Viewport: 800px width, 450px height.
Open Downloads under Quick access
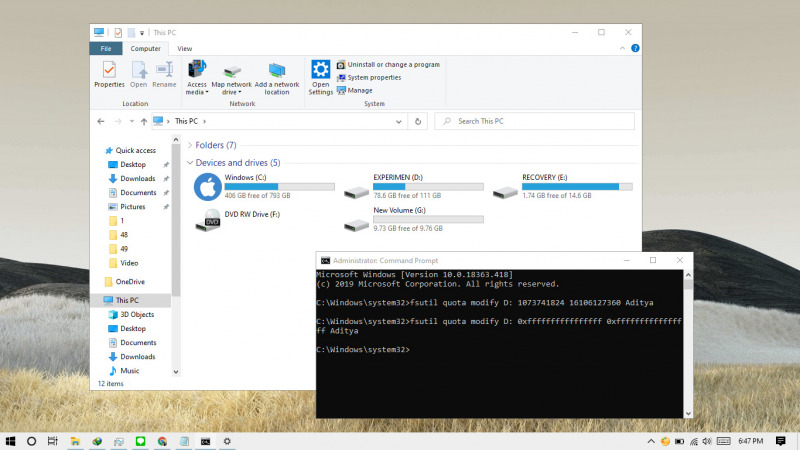coord(132,179)
